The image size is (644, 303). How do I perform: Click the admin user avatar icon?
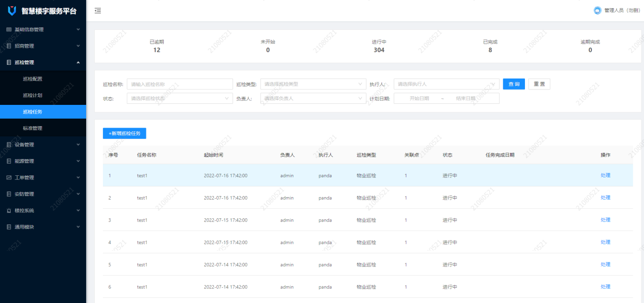point(597,11)
